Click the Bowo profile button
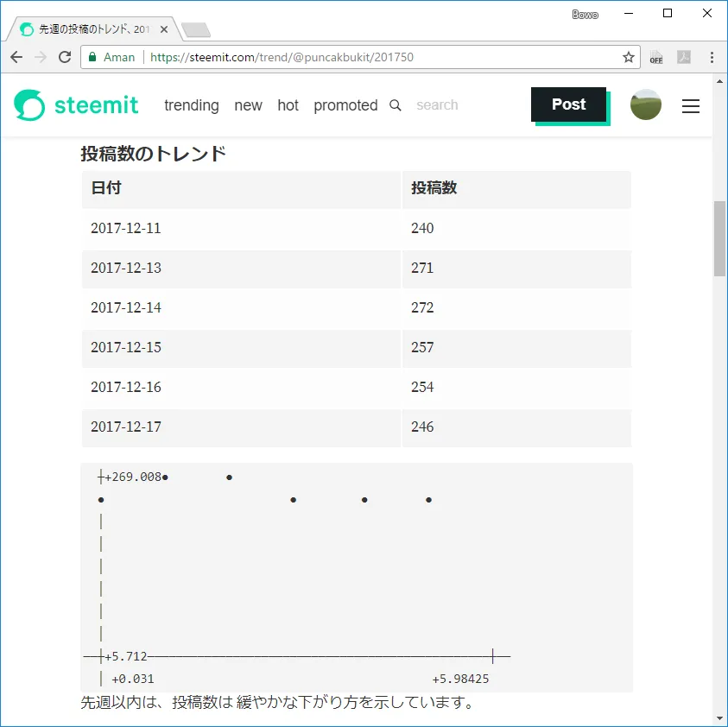The image size is (728, 727). [x=585, y=15]
